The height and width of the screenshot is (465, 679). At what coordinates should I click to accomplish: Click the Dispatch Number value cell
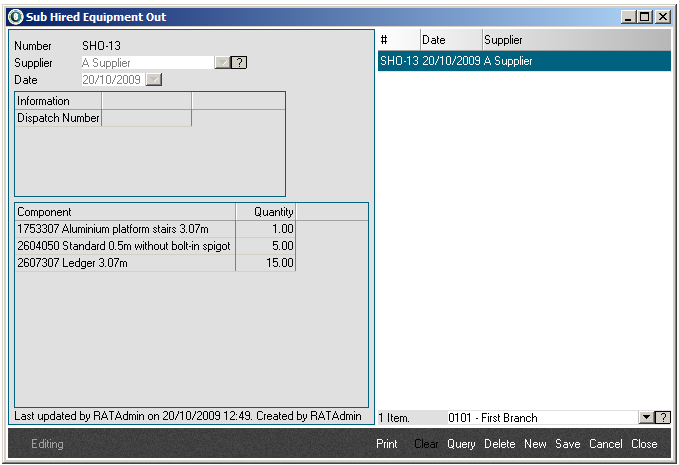coord(146,118)
